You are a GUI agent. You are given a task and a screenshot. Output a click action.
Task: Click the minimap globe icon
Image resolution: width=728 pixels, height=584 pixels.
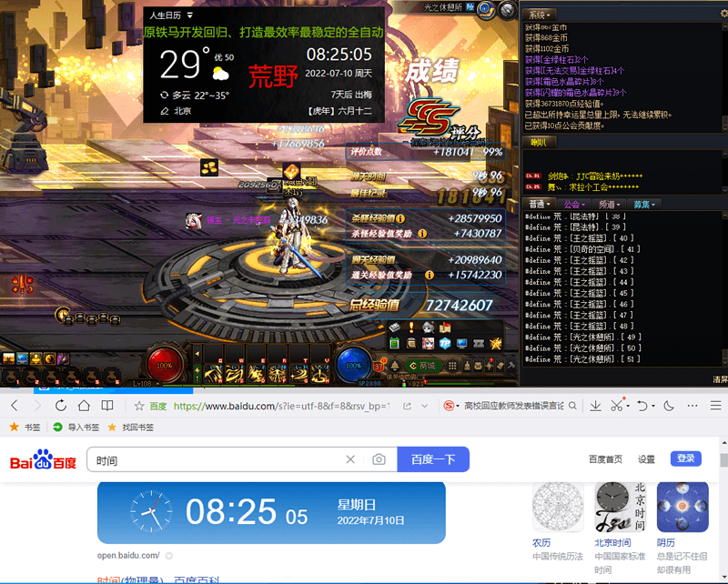pos(486,9)
